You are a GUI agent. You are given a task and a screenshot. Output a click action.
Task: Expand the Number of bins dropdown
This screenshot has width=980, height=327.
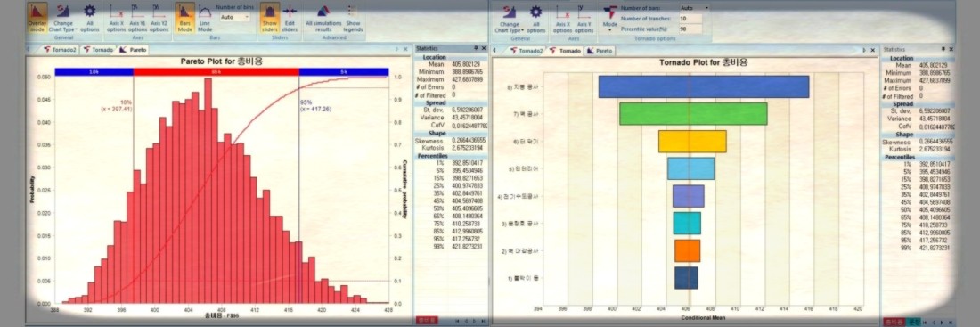point(234,17)
